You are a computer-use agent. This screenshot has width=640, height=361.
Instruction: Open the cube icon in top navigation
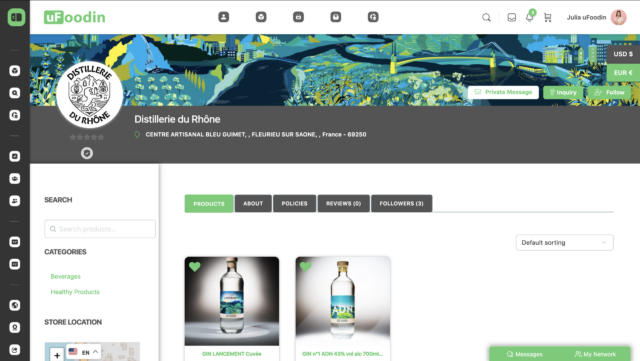261,17
